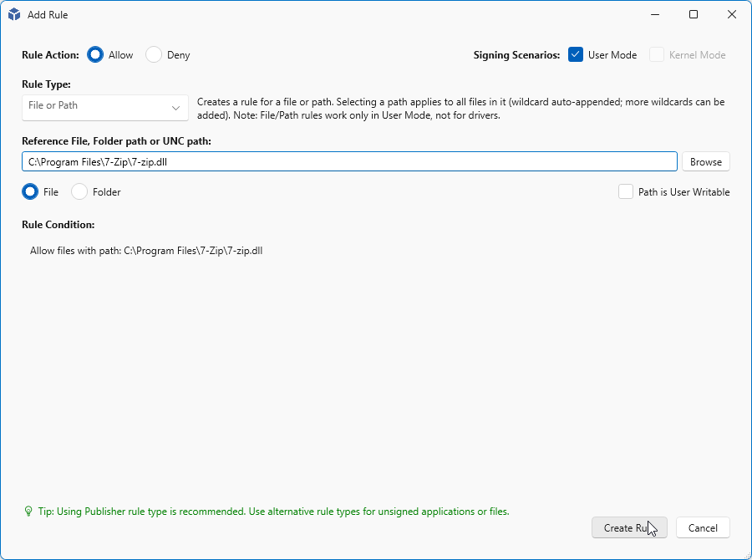Click the app cube icon in title bar
The height and width of the screenshot is (560, 752).
pyautogui.click(x=14, y=14)
